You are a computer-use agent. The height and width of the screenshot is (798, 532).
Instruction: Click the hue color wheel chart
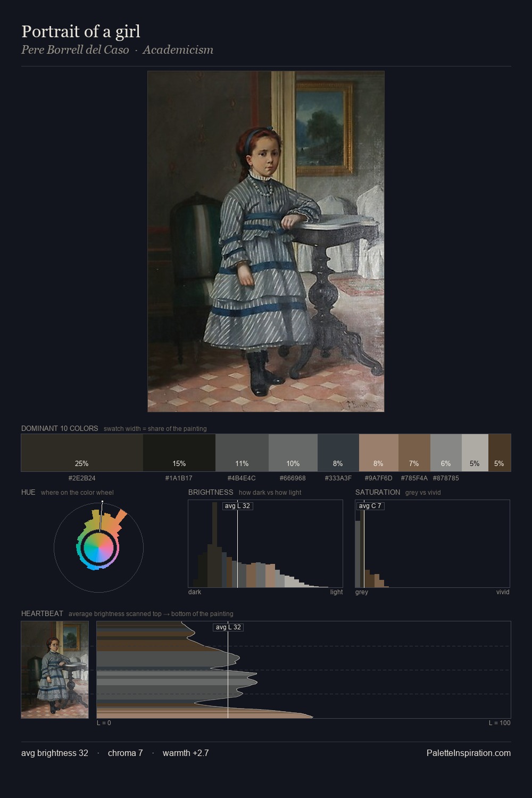point(99,547)
